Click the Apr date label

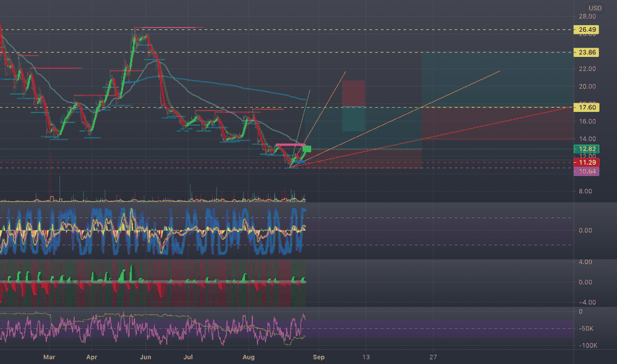click(91, 357)
